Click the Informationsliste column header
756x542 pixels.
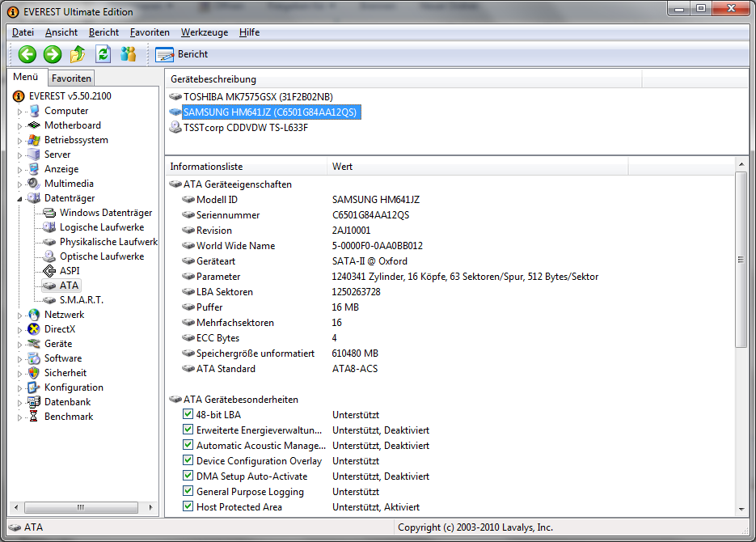tap(246, 167)
